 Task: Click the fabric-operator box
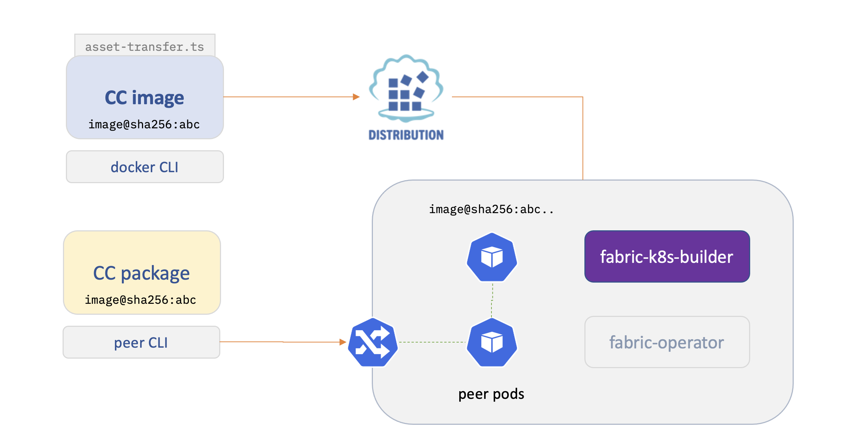pyautogui.click(x=667, y=342)
